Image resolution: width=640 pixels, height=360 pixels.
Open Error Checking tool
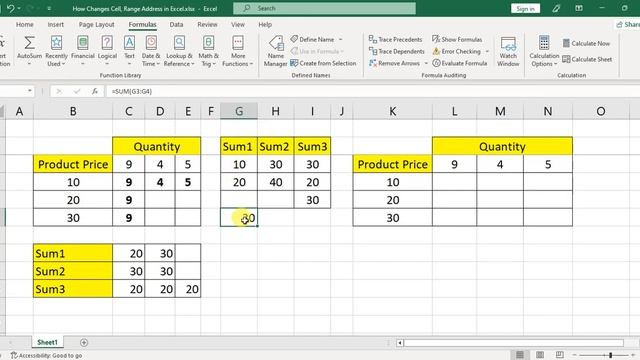(456, 51)
